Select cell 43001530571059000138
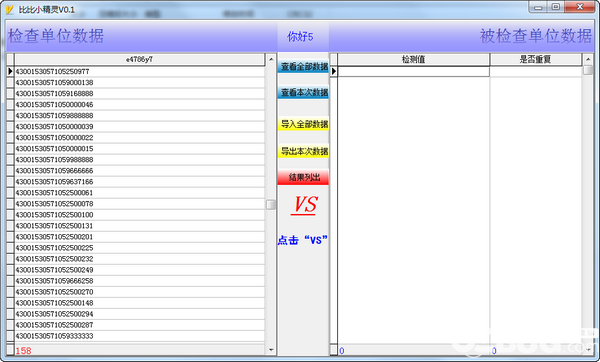 [140, 83]
